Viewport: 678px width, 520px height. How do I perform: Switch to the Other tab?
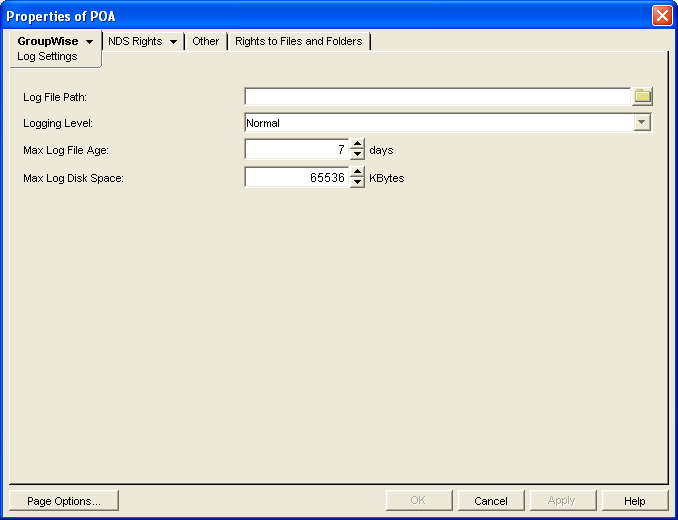[205, 41]
